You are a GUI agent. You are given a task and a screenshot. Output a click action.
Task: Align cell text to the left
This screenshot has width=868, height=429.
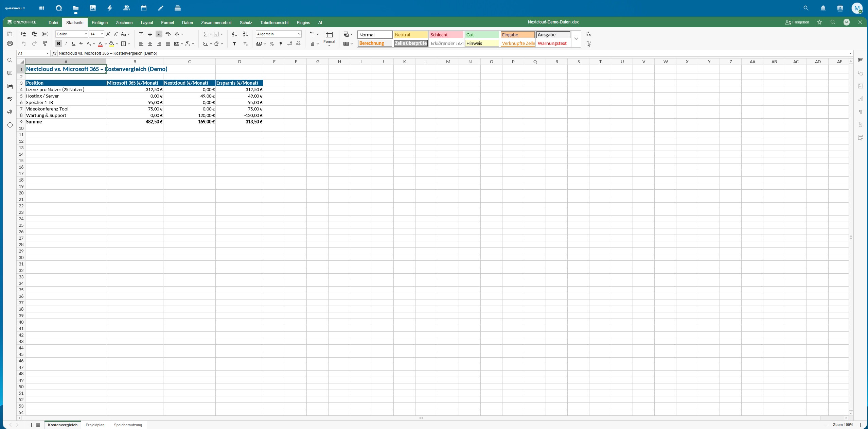point(141,44)
